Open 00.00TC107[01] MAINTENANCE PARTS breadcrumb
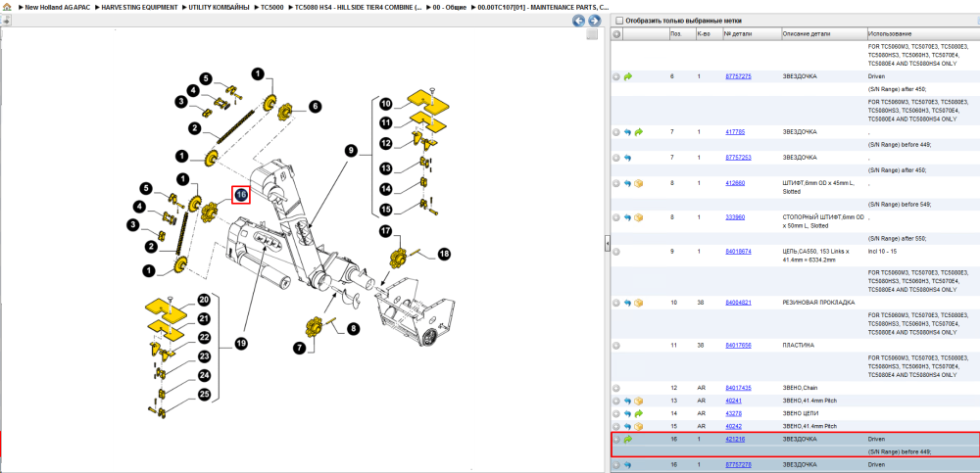 click(x=542, y=7)
